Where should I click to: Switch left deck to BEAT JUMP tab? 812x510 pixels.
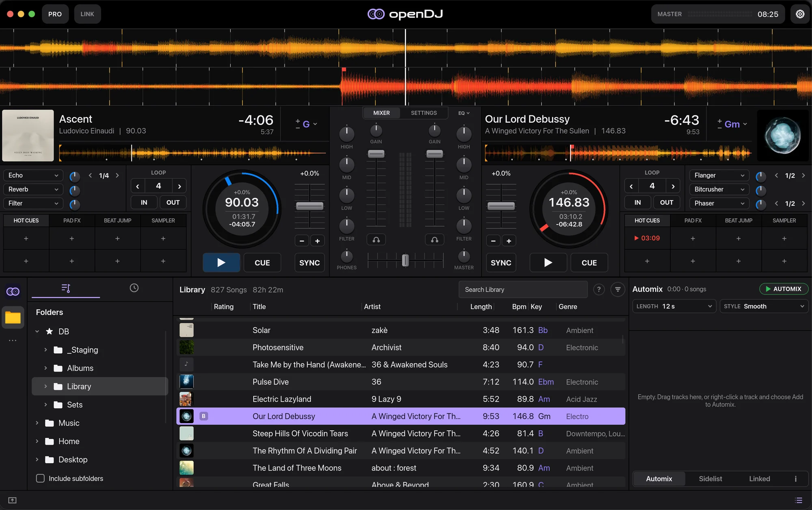pyautogui.click(x=117, y=220)
